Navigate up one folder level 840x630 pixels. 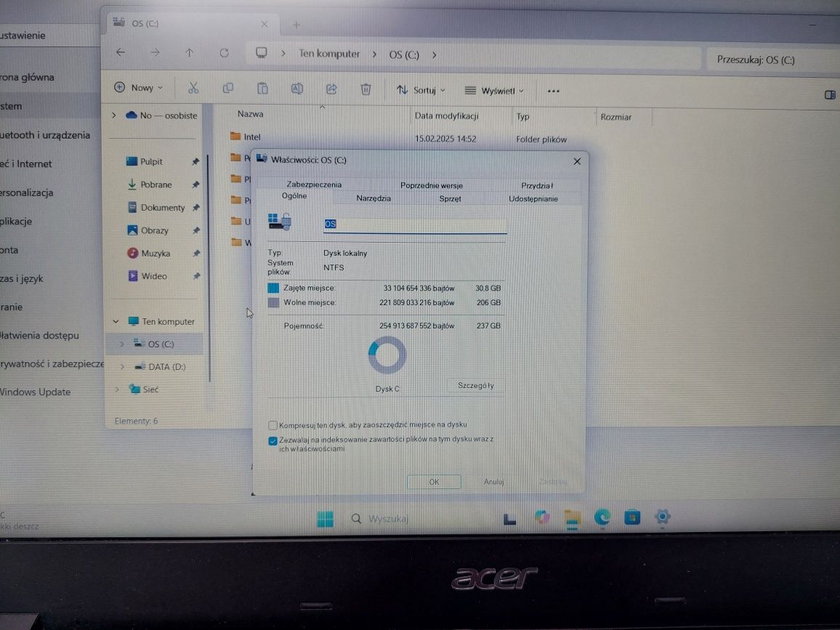point(189,52)
